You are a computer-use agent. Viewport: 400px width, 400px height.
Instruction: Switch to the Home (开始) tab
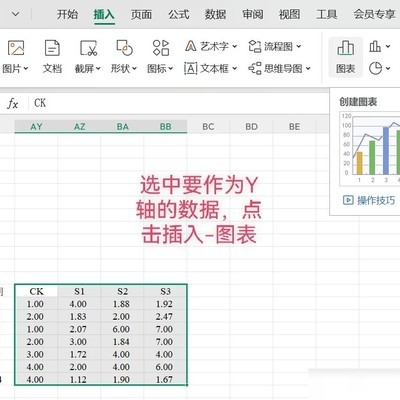click(x=67, y=14)
